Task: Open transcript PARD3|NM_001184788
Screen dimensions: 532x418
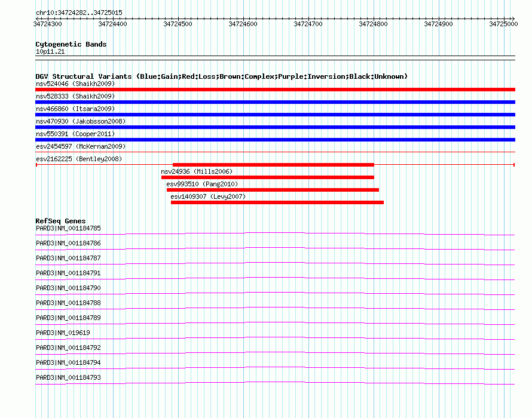Action: (x=68, y=303)
